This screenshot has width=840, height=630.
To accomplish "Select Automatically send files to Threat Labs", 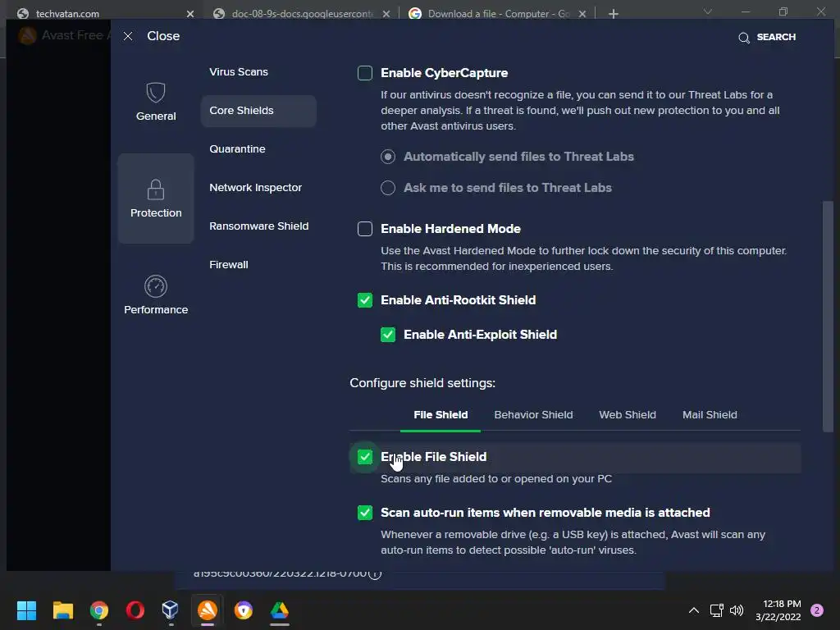I will [388, 157].
